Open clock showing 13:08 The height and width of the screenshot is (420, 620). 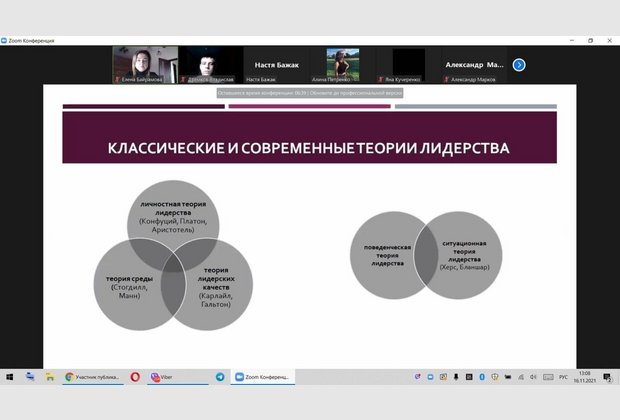pos(584,377)
